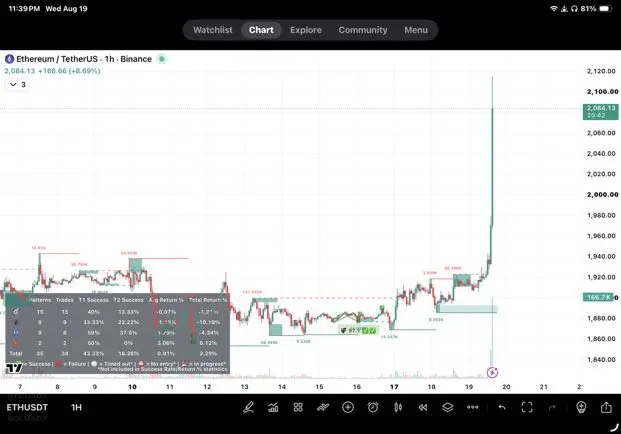Open the indicators chart icon
The width and height of the screenshot is (621, 434).
[x=273, y=407]
